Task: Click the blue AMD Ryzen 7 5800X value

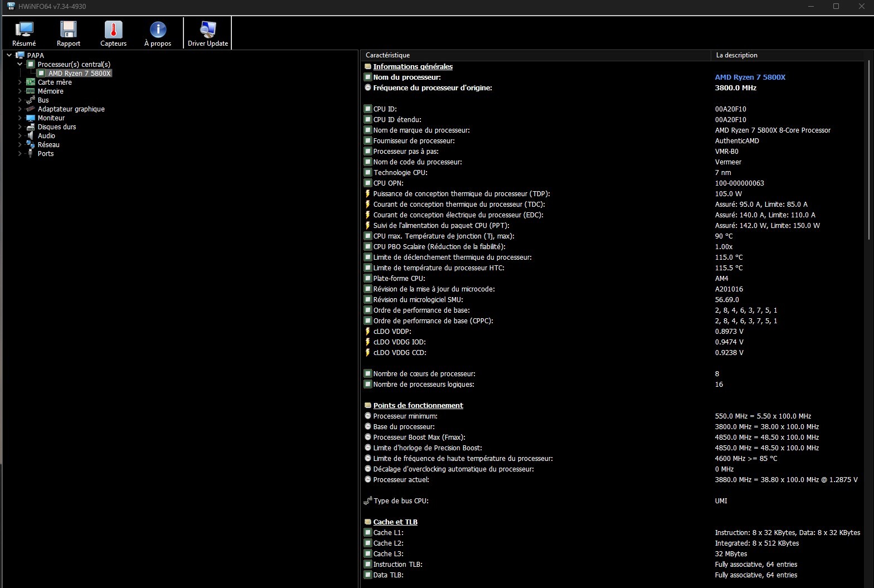Action: (750, 77)
